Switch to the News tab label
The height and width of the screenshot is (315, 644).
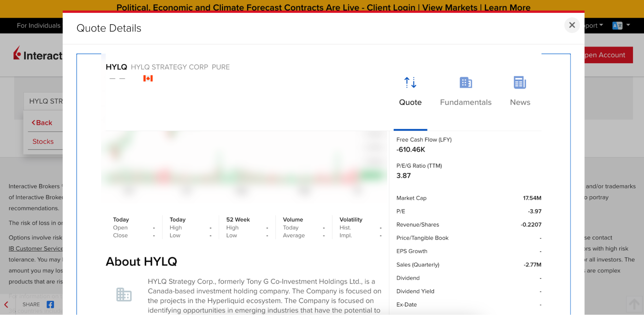(520, 102)
